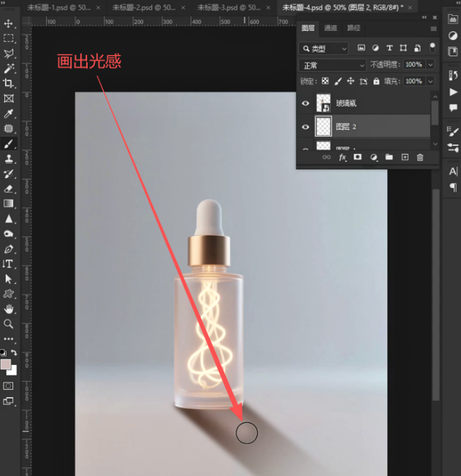Open the 类型 filter type dropdown
Viewport: 461px width, 476px height.
[324, 49]
